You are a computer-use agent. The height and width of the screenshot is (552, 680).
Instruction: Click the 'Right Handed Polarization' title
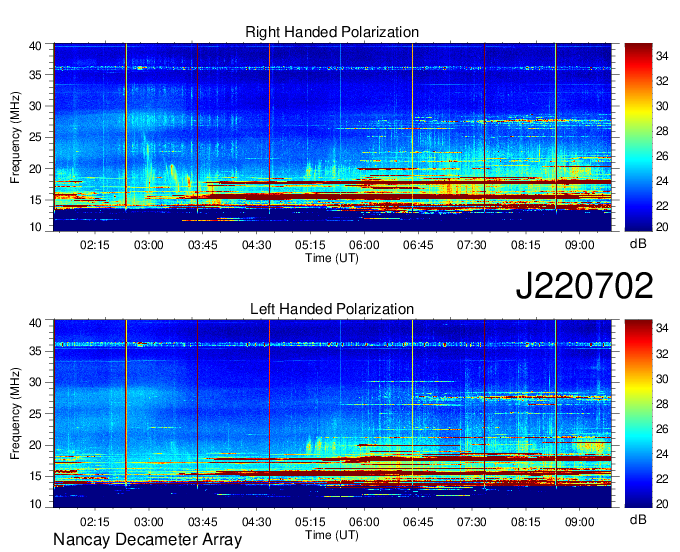pyautogui.click(x=332, y=32)
